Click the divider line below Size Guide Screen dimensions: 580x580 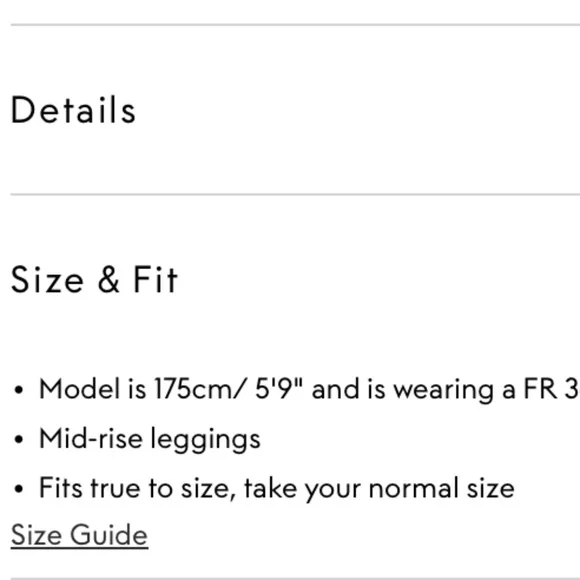(x=295, y=578)
